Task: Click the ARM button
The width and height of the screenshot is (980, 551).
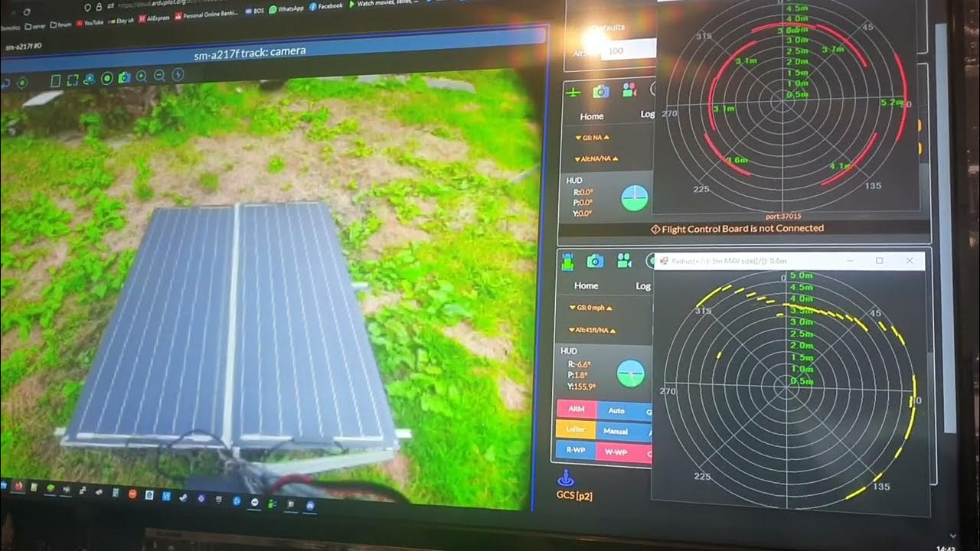Action: click(x=577, y=409)
